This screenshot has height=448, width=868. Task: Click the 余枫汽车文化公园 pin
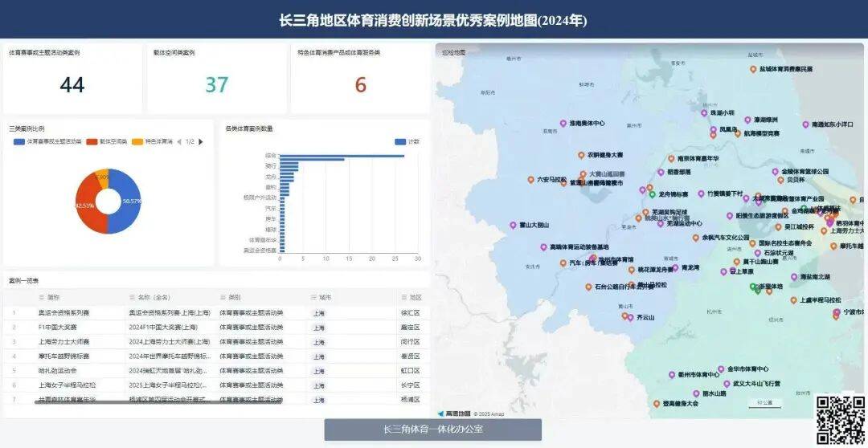(x=696, y=238)
